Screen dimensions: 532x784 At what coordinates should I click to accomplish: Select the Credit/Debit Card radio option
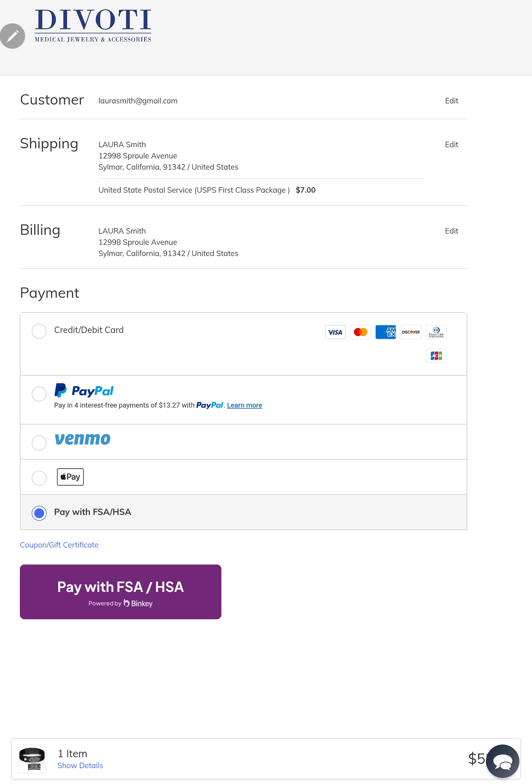(39, 331)
